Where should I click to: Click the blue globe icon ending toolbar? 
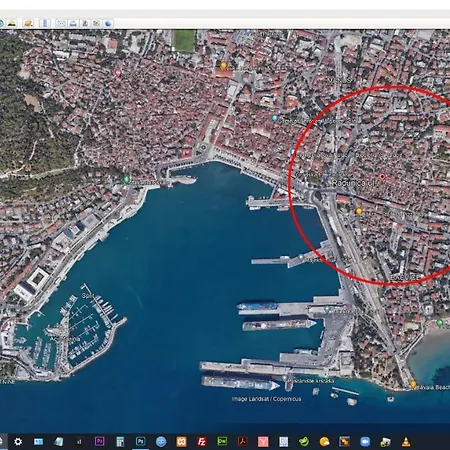click(108, 23)
